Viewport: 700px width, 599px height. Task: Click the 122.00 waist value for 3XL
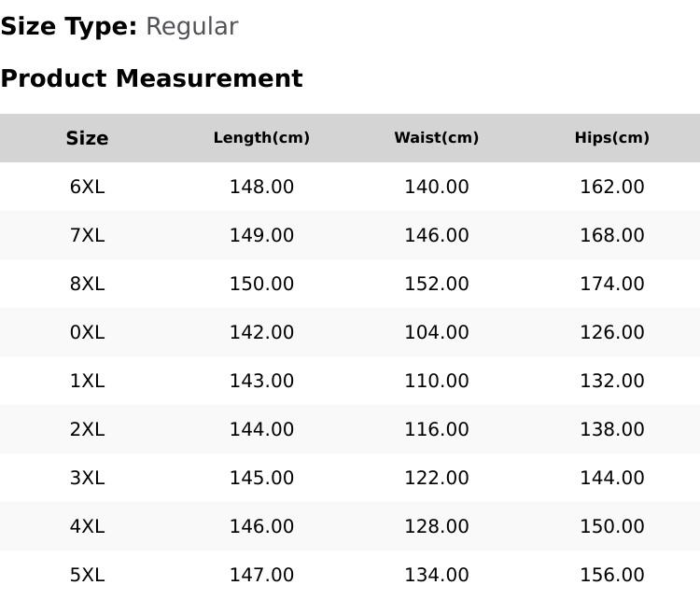tap(436, 478)
